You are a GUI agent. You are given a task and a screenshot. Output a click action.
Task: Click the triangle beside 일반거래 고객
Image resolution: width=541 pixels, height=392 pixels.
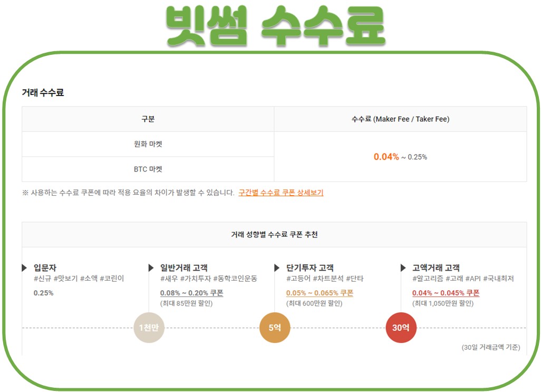click(151, 268)
